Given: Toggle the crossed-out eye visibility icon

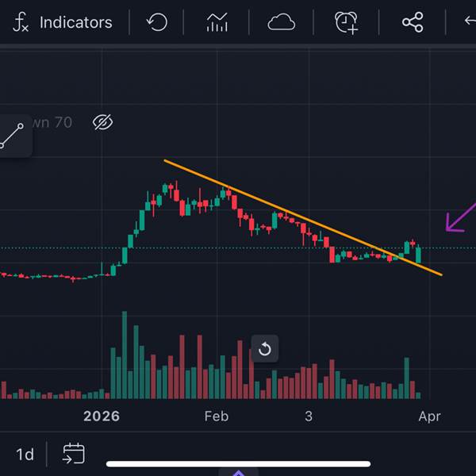Looking at the screenshot, I should [103, 122].
